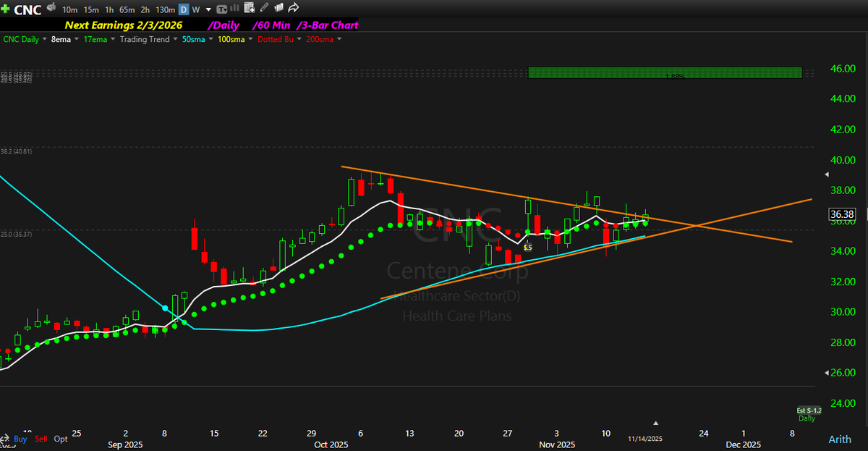Click the share arrow icon
868x451 pixels.
pyautogui.click(x=293, y=8)
